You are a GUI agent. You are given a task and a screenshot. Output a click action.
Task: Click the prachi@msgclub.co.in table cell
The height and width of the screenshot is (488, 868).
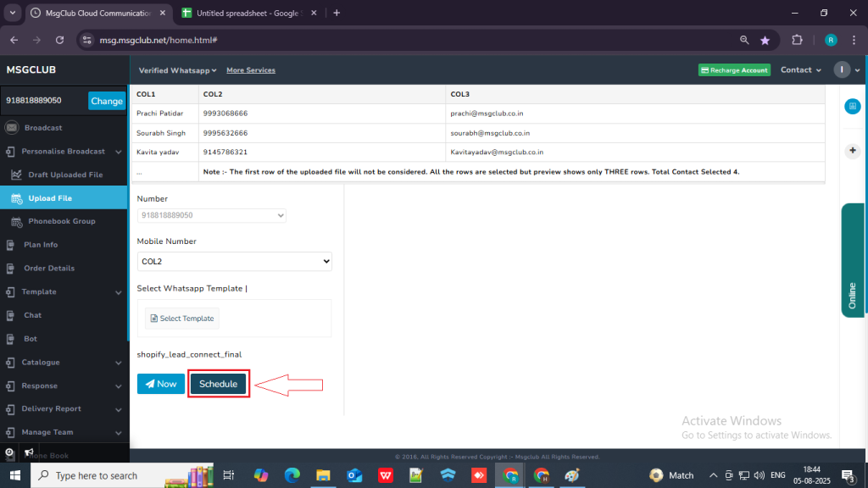[x=635, y=114]
